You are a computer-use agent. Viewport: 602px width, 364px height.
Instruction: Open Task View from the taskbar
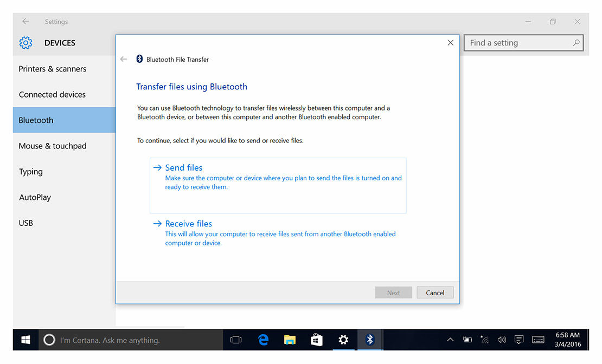click(x=236, y=340)
